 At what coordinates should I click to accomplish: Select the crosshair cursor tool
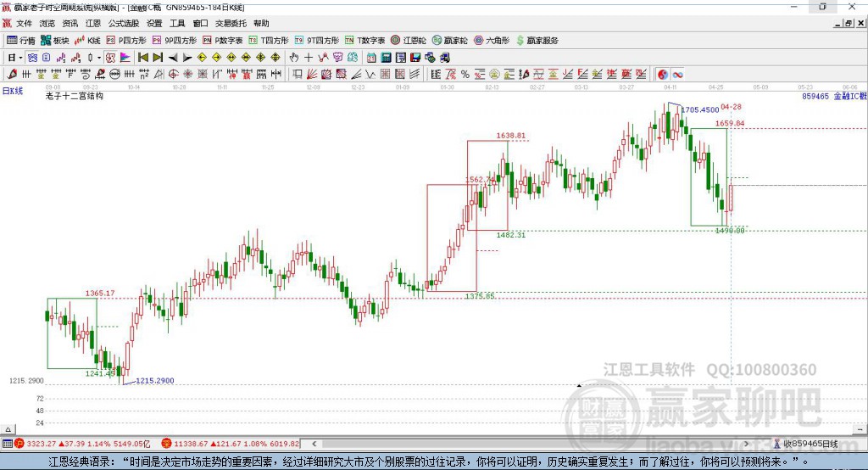309,58
